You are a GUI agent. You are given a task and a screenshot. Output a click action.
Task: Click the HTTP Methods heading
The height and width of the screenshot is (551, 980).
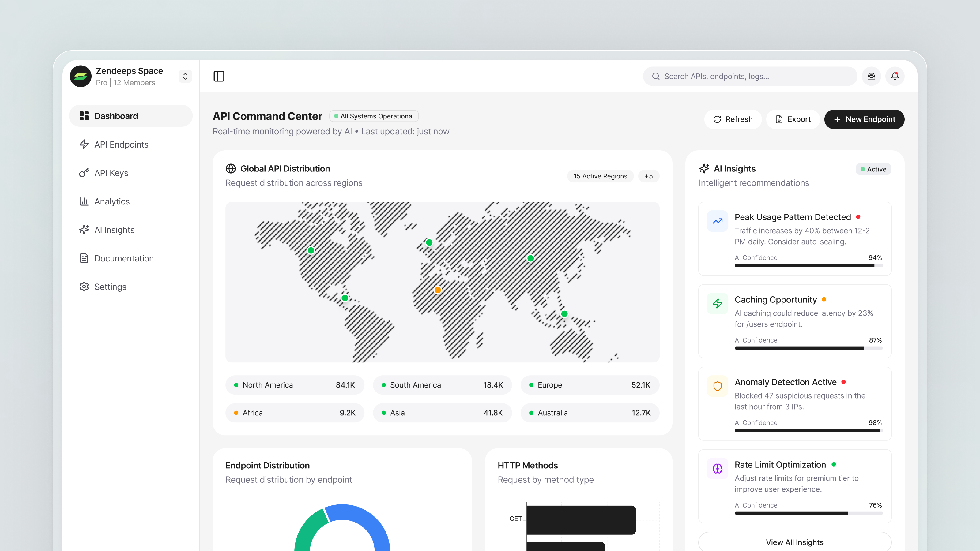click(x=528, y=465)
